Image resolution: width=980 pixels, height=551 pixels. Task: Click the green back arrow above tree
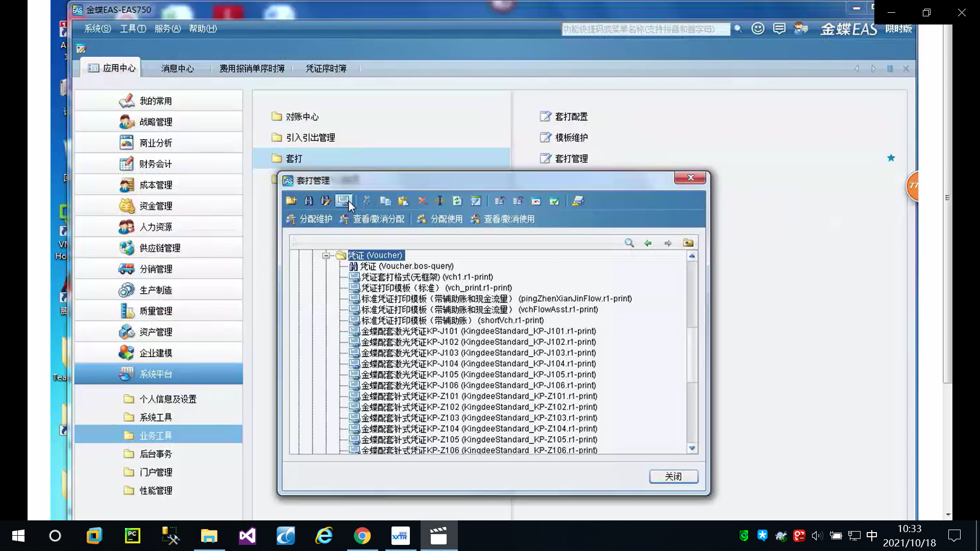(x=648, y=243)
